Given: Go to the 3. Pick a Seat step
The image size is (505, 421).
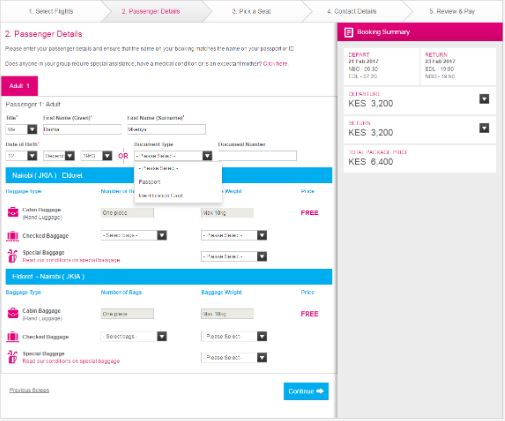Looking at the screenshot, I should (x=251, y=11).
